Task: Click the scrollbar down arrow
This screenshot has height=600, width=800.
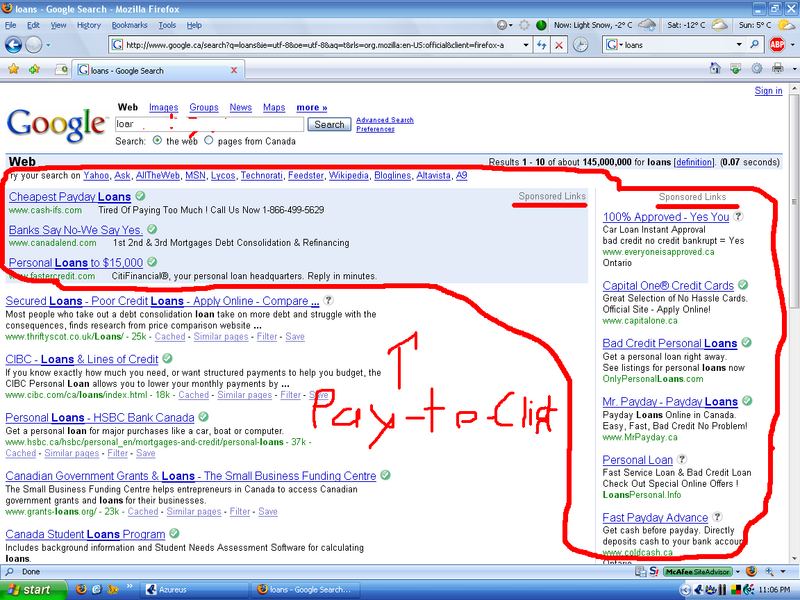Action: point(794,558)
